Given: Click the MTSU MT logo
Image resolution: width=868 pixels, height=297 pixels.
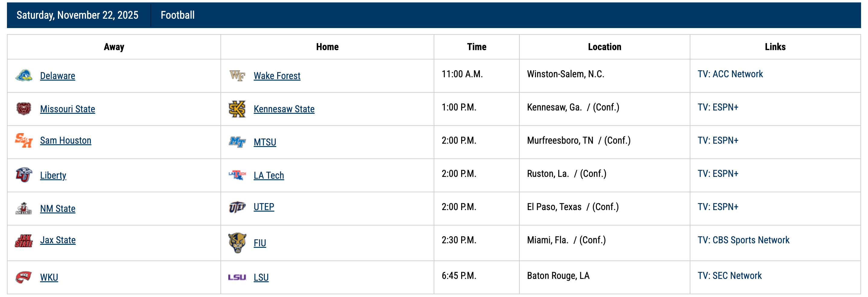Looking at the screenshot, I should click(x=237, y=142).
